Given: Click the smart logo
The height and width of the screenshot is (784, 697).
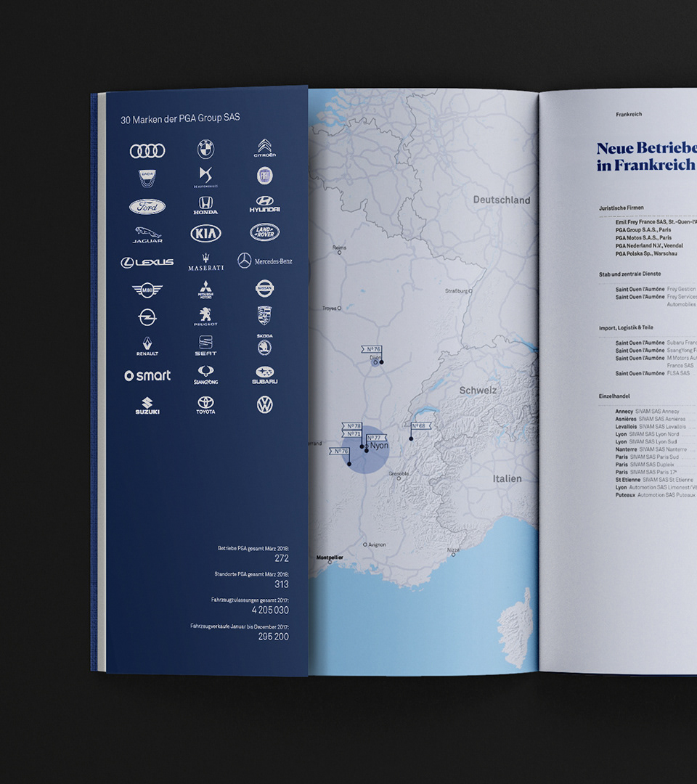Looking at the screenshot, I should (147, 375).
